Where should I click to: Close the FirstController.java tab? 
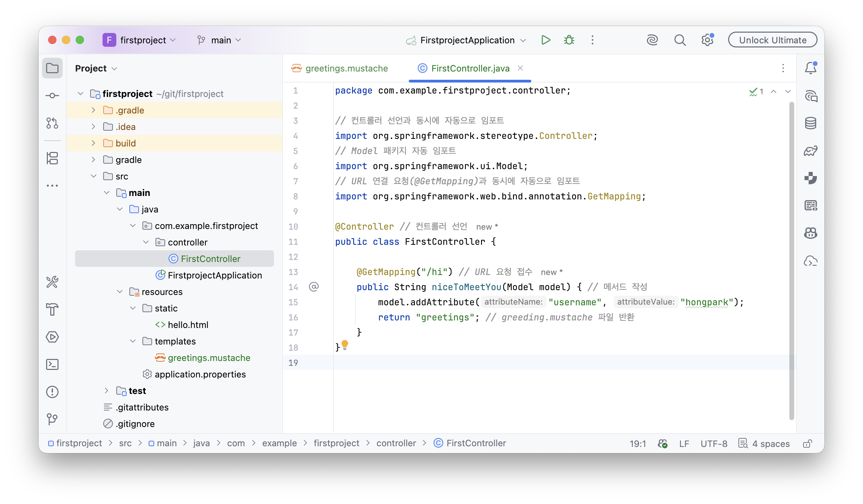pos(520,68)
